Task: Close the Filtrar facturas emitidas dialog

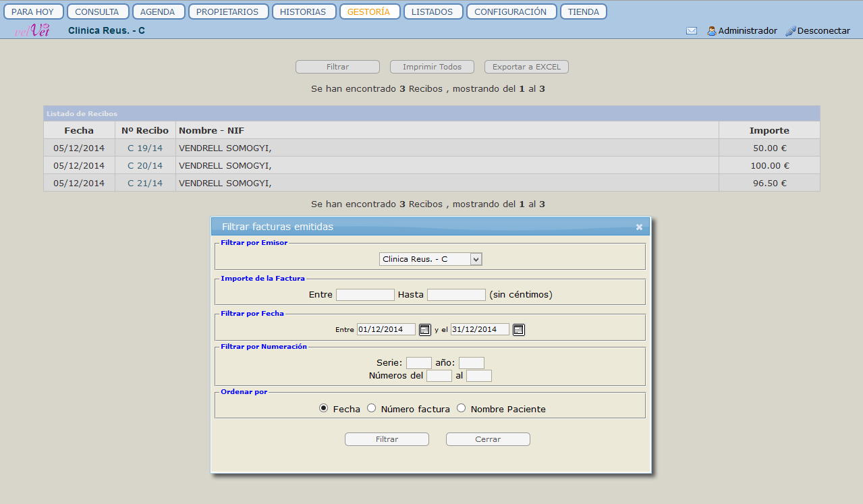Action: click(x=639, y=227)
